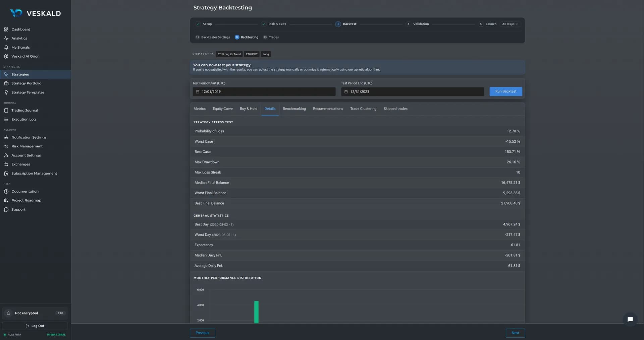
Task: Click the Project Roadmap map icon
Action: (x=6, y=200)
